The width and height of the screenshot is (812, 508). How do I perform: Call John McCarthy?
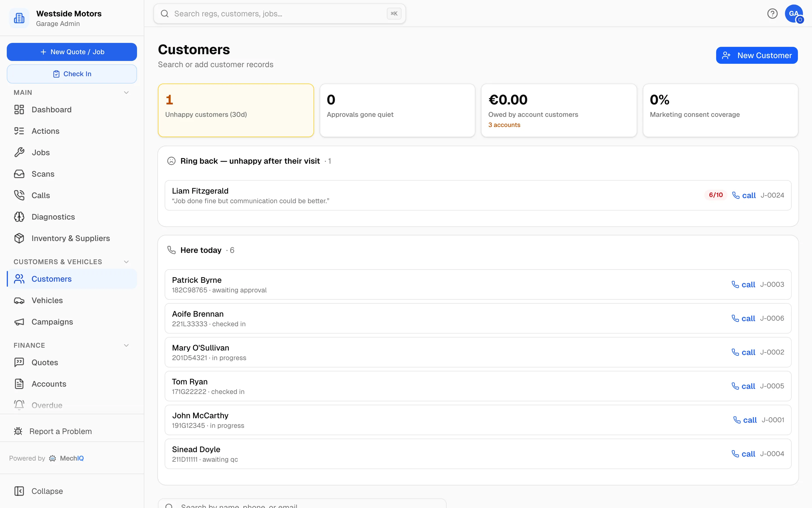click(745, 420)
